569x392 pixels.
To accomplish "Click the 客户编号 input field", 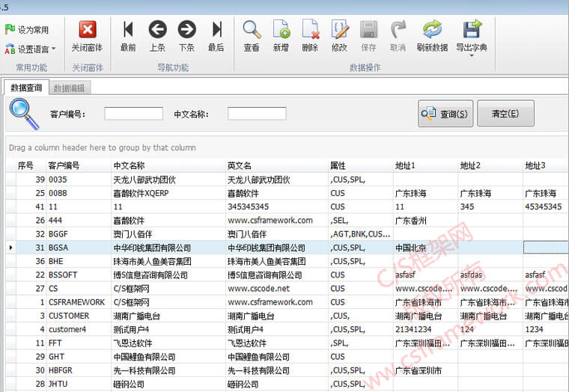I will (133, 114).
